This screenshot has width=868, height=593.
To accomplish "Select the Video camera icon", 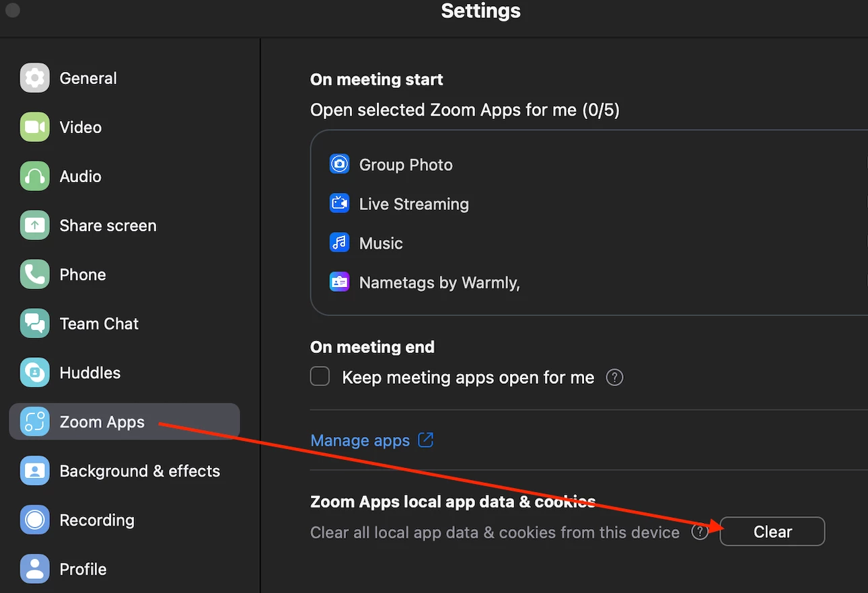I will [34, 127].
